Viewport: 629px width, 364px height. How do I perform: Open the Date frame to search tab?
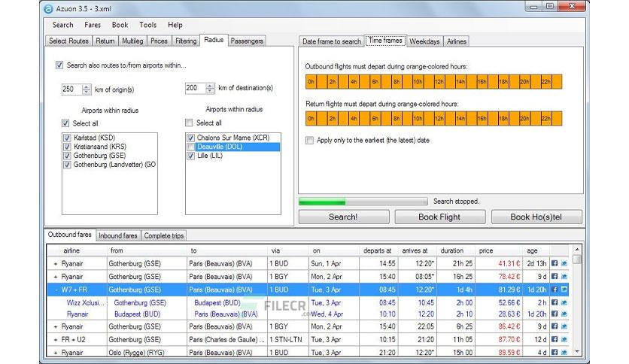[x=331, y=41]
